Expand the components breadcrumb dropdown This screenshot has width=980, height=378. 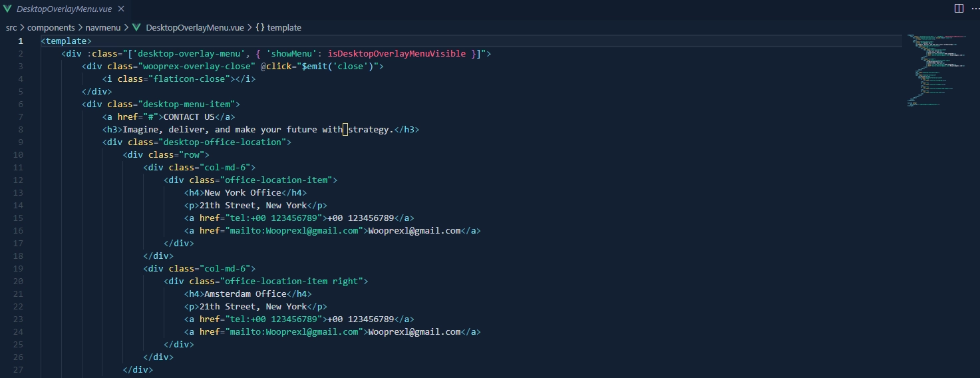[x=50, y=27]
